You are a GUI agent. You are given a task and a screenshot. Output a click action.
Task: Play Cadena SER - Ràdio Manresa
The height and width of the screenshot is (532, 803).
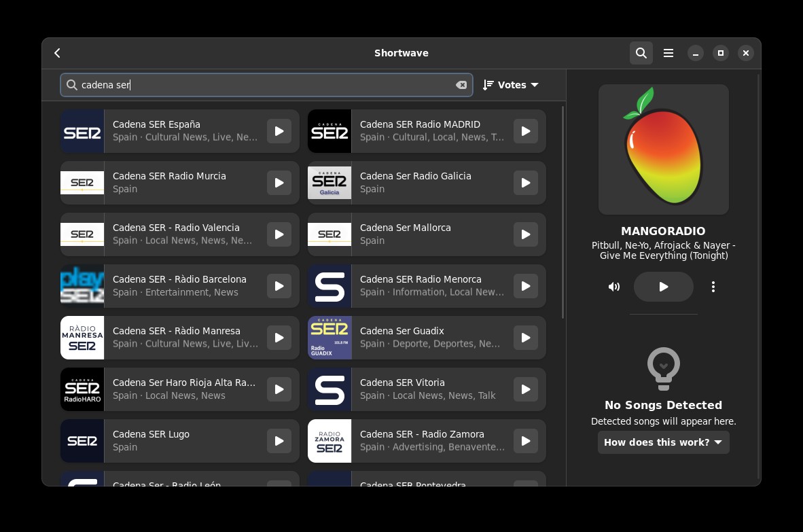279,338
